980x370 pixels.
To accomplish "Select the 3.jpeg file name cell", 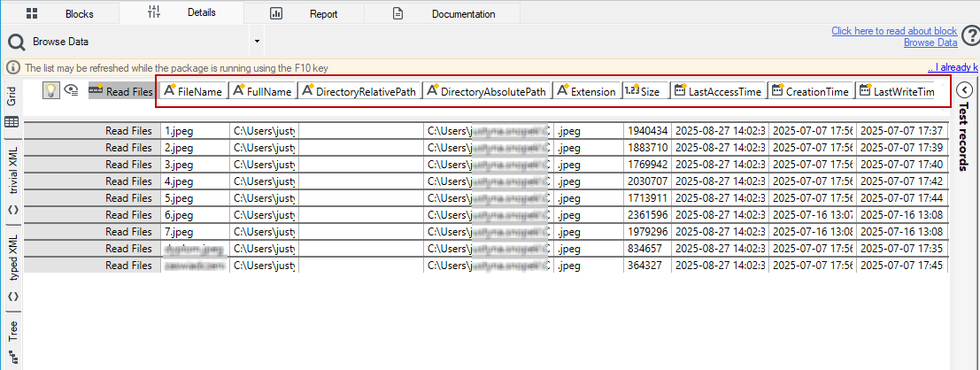I will pyautogui.click(x=195, y=165).
